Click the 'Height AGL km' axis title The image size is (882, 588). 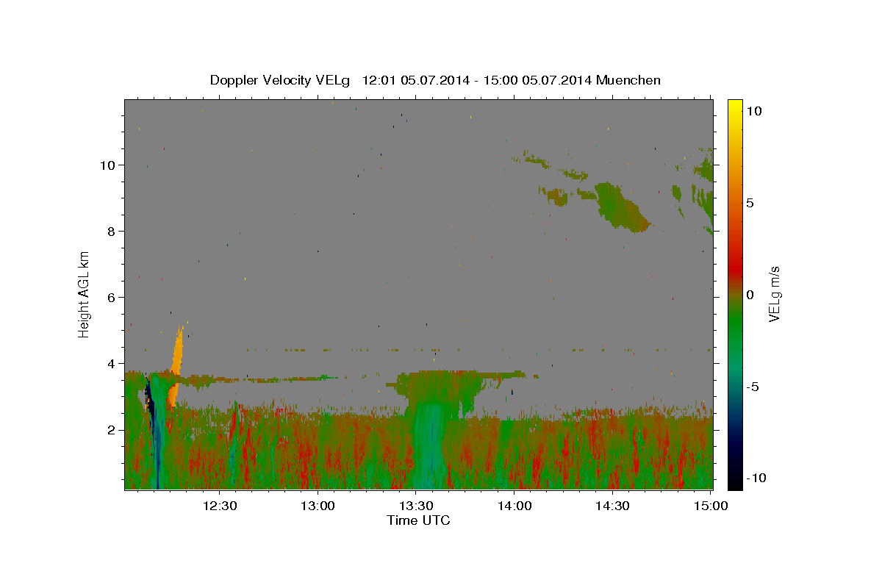tap(85, 293)
